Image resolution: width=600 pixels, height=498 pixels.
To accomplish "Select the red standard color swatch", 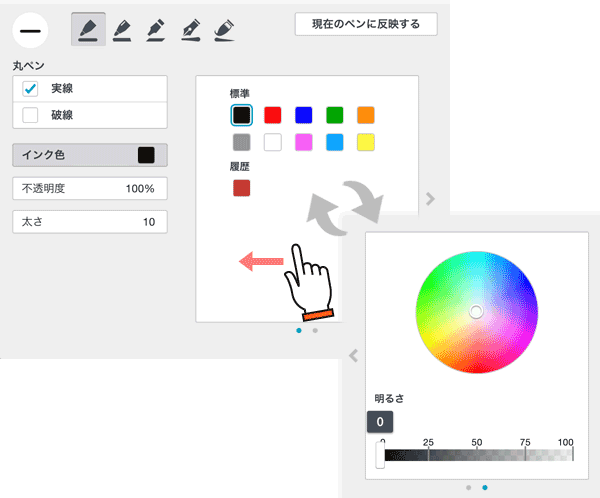I will click(x=273, y=115).
